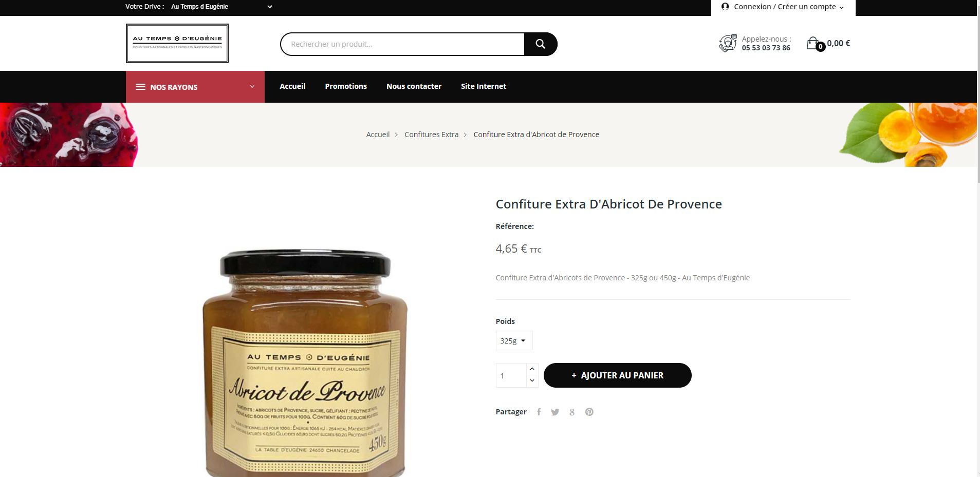This screenshot has height=477, width=980.
Task: Click the Ajouter au panier button
Action: [617, 375]
